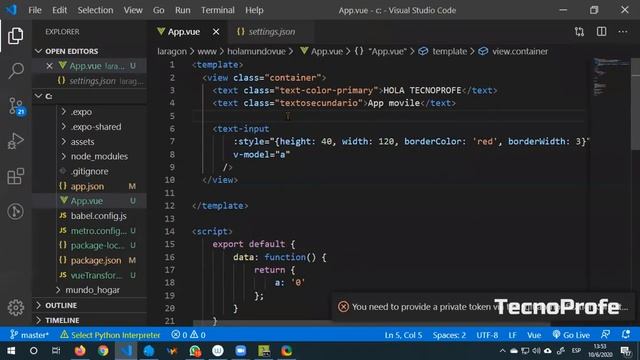Open the Extensions view
This screenshot has width=640, height=360.
16,176
